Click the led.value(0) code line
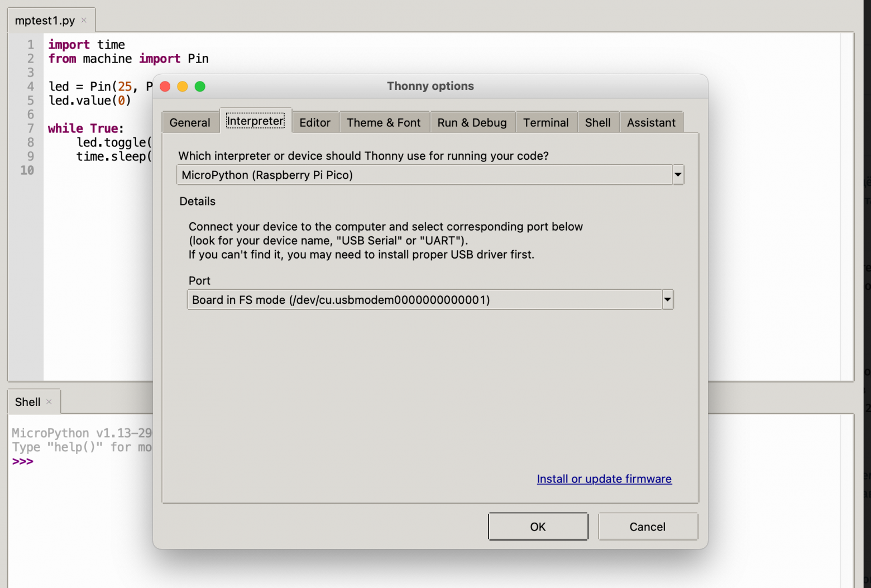This screenshot has height=588, width=871. (x=90, y=101)
